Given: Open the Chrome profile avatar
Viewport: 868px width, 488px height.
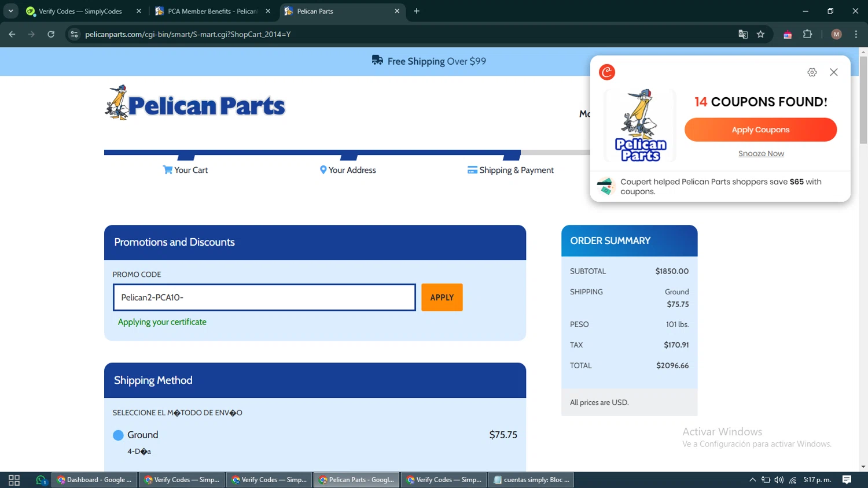Looking at the screenshot, I should coord(836,34).
